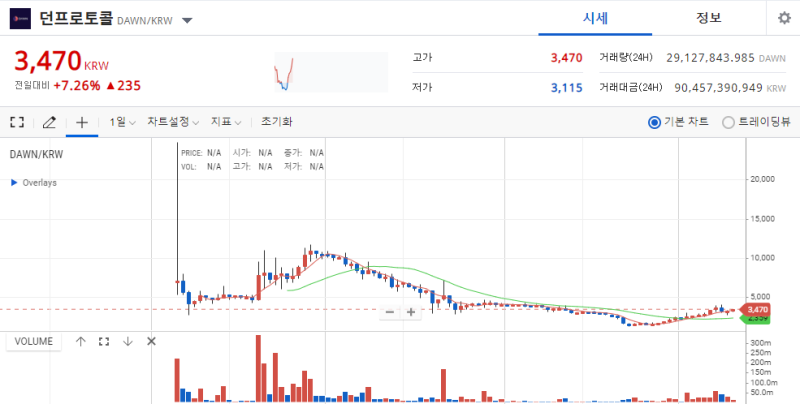
Task: Switch to the 정보 tab
Action: tap(709, 18)
